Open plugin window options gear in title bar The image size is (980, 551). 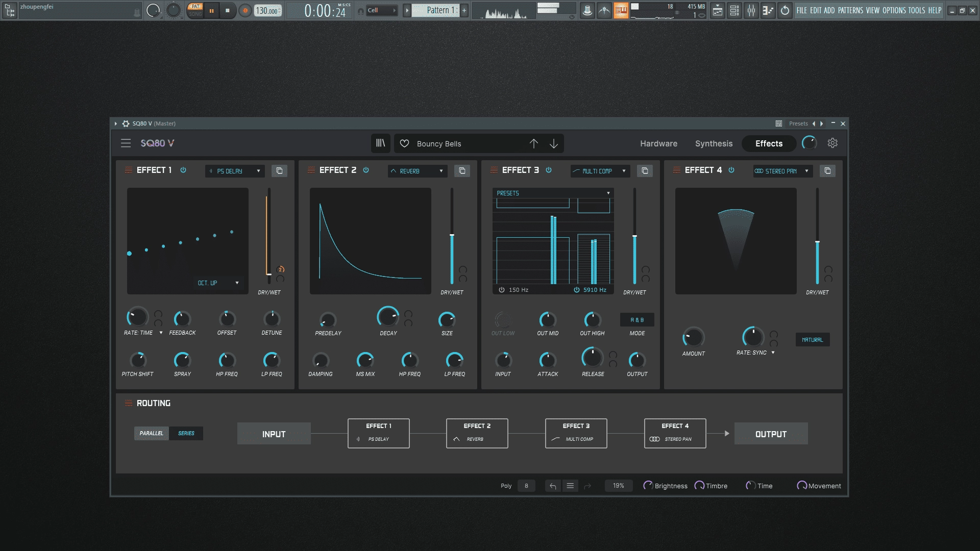126,123
